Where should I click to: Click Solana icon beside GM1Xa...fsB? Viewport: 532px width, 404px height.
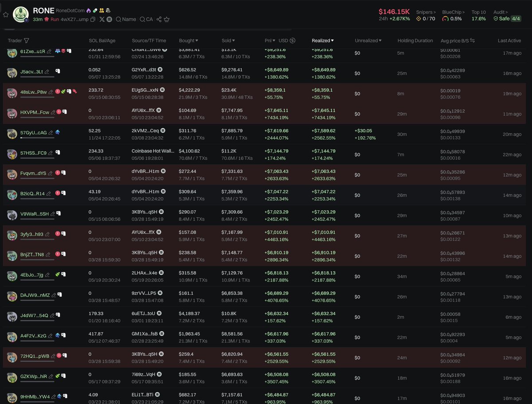162,333
